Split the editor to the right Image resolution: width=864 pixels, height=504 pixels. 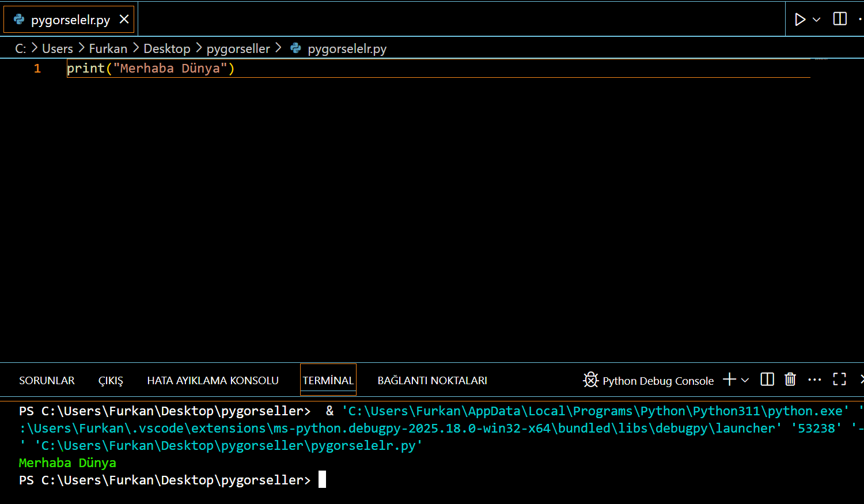tap(840, 19)
